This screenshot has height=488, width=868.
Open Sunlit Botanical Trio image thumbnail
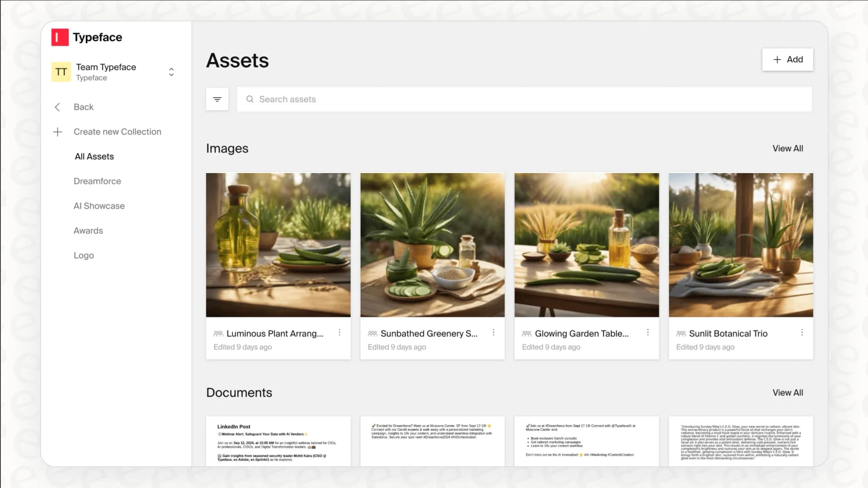[x=741, y=245]
